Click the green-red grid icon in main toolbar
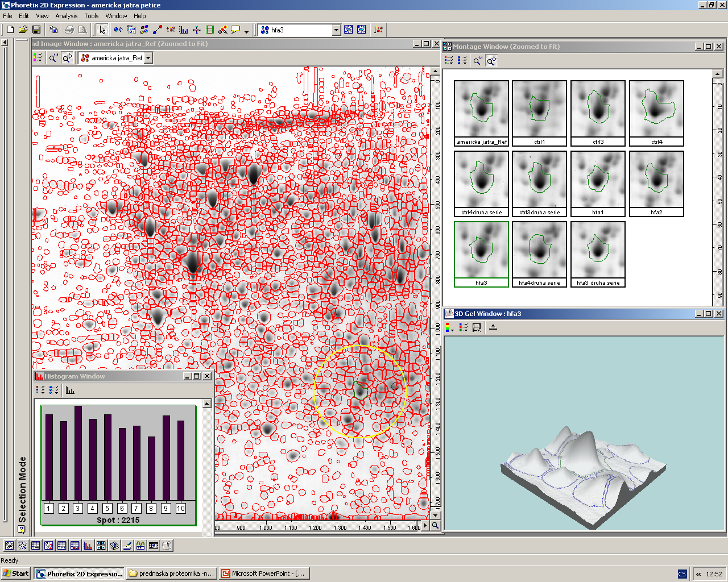This screenshot has width=728, height=582. [209, 30]
